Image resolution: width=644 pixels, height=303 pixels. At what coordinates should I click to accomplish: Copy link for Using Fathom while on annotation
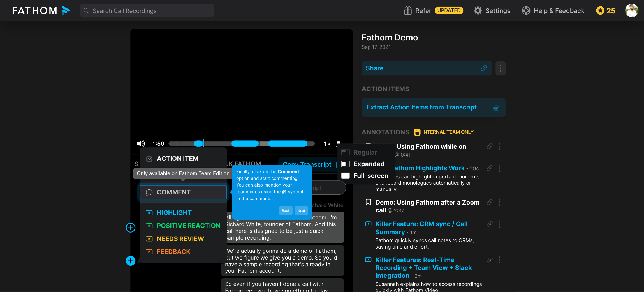point(490,146)
